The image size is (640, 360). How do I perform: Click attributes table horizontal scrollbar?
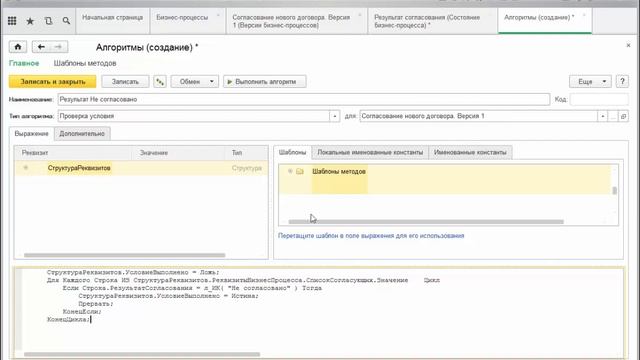[124, 255]
